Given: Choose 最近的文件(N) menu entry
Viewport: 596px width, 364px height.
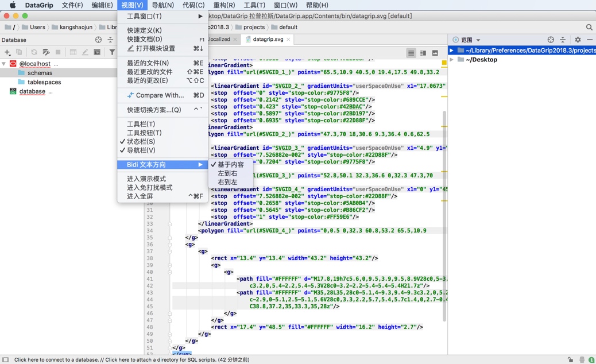Looking at the screenshot, I should pos(162,63).
